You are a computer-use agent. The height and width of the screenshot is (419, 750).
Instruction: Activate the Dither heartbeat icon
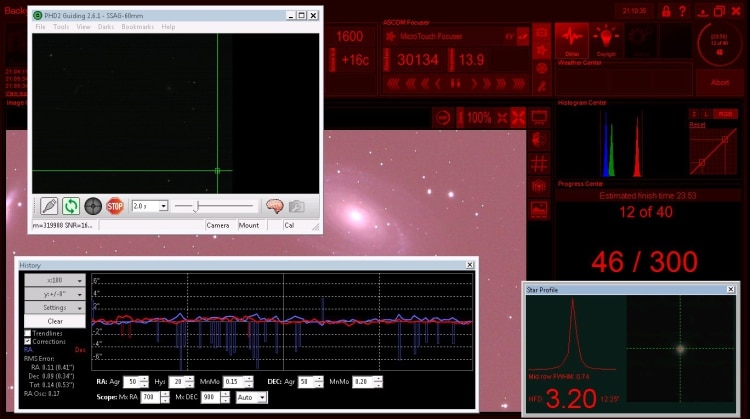coord(572,41)
